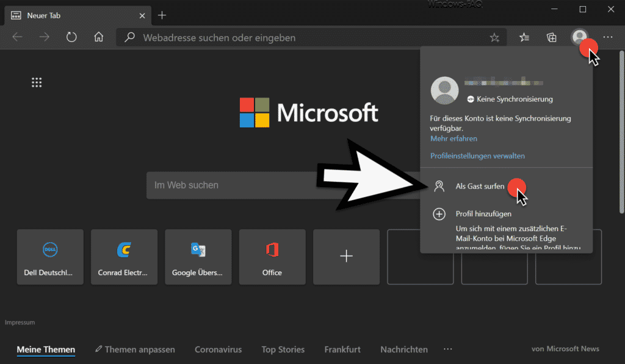Switch to Nachrichten tab
The image size is (625, 364).
point(404,349)
